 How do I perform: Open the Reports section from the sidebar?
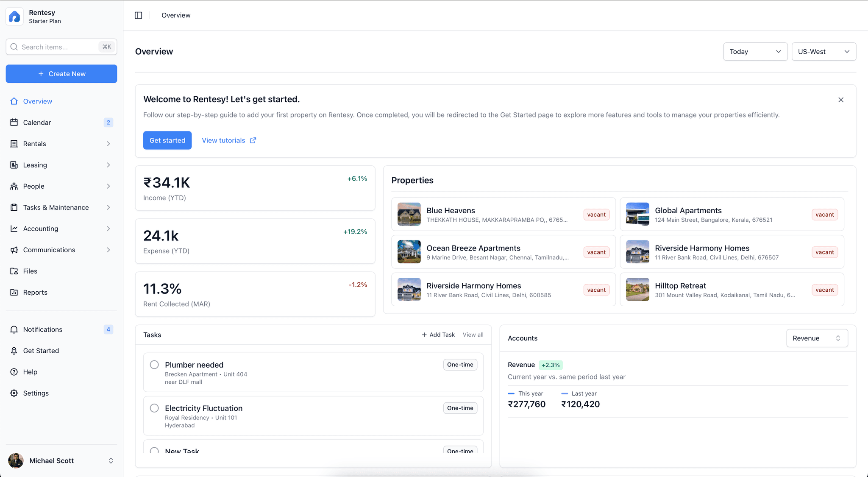(35, 292)
